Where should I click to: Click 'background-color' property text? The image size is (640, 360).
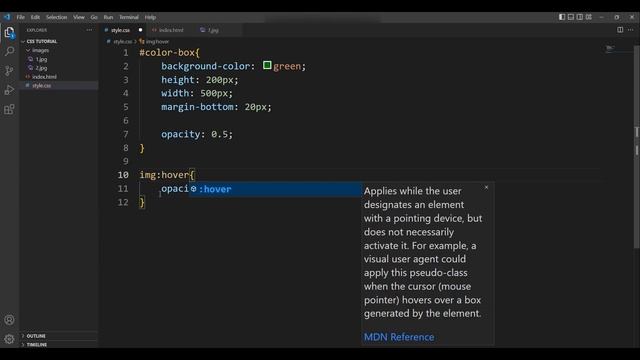205,66
